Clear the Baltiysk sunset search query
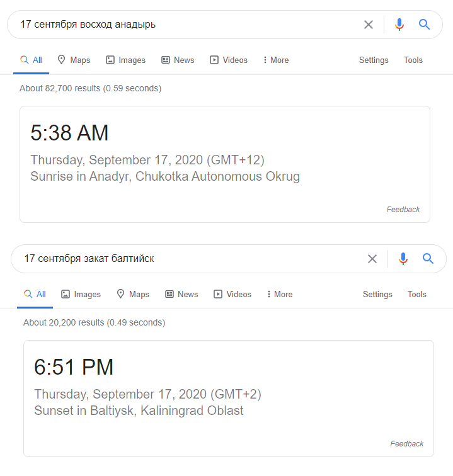The image size is (453, 476). [x=372, y=259]
